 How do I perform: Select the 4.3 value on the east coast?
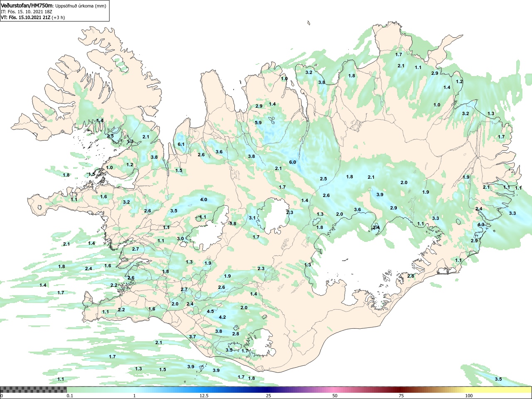(481, 224)
